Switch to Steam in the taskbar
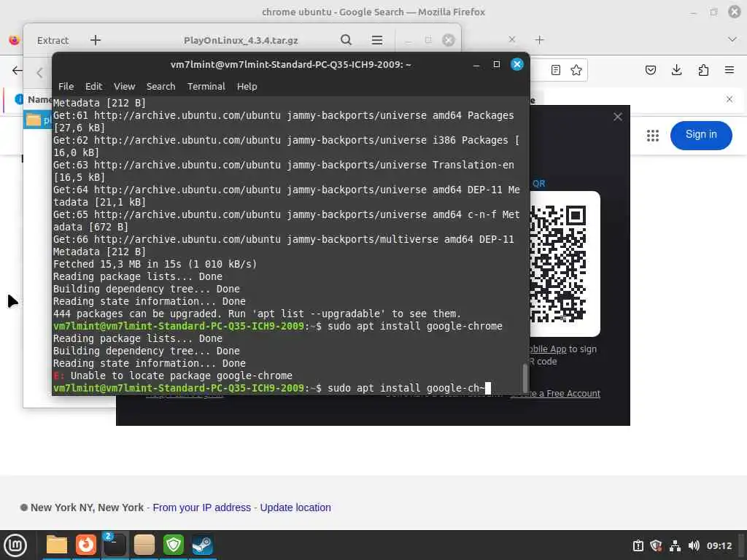Image resolution: width=747 pixels, height=560 pixels. 203,545
